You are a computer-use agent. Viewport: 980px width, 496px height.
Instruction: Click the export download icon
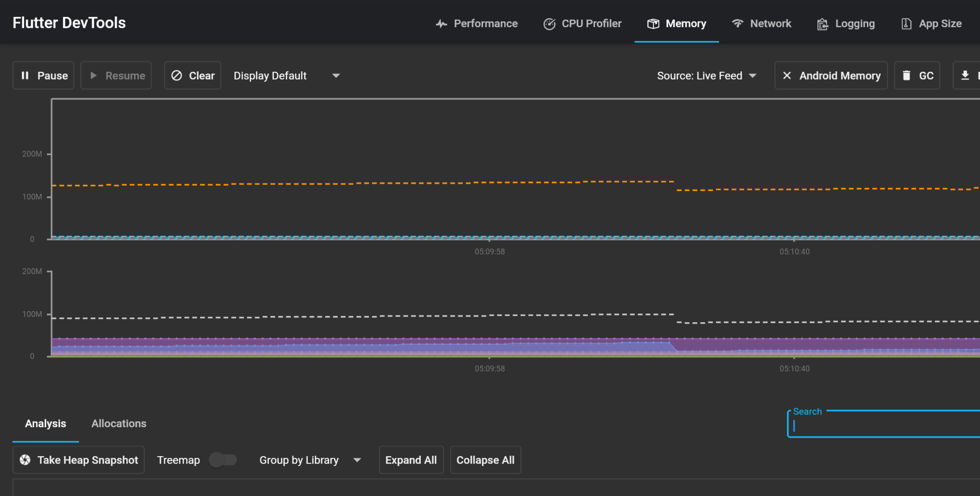coord(965,75)
